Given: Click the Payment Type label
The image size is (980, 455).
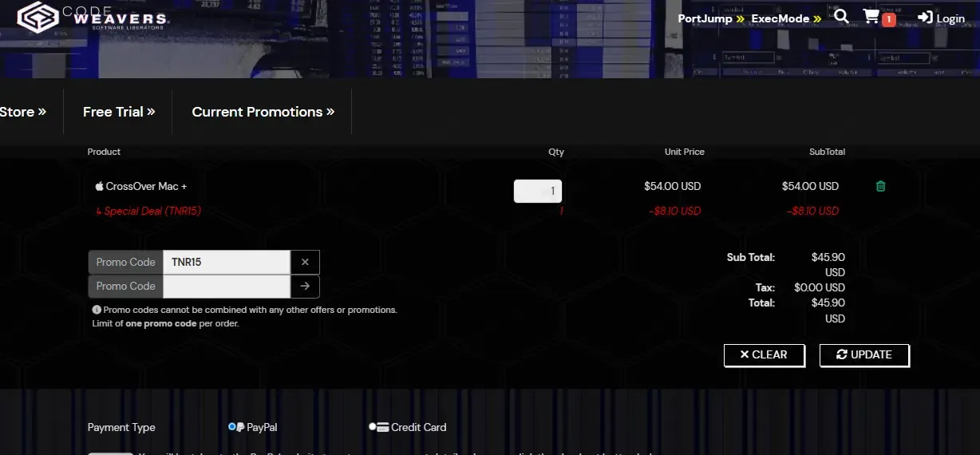Looking at the screenshot, I should pos(121,427).
